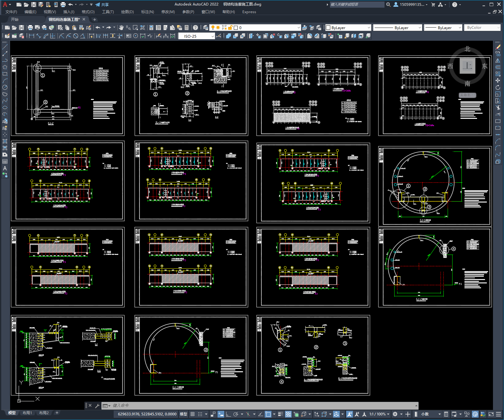Toggle annotation visibility in status bar
Image resolution: width=504 pixels, height=420 pixels.
click(x=349, y=414)
